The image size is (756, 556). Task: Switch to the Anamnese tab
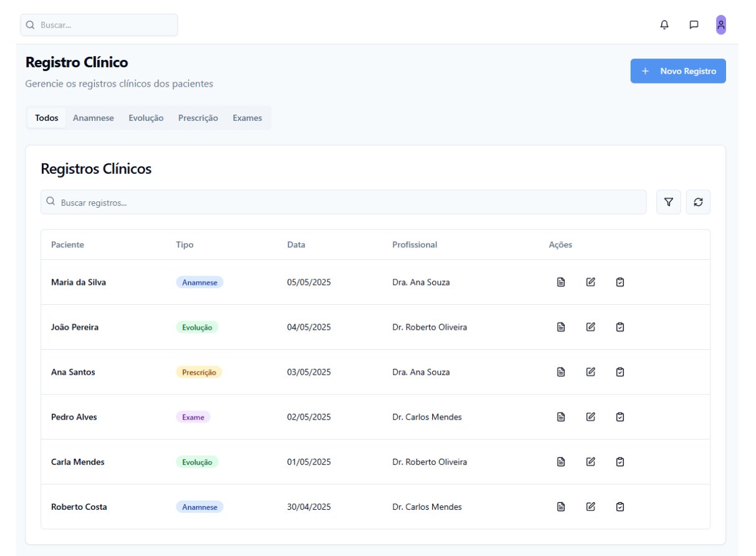93,118
